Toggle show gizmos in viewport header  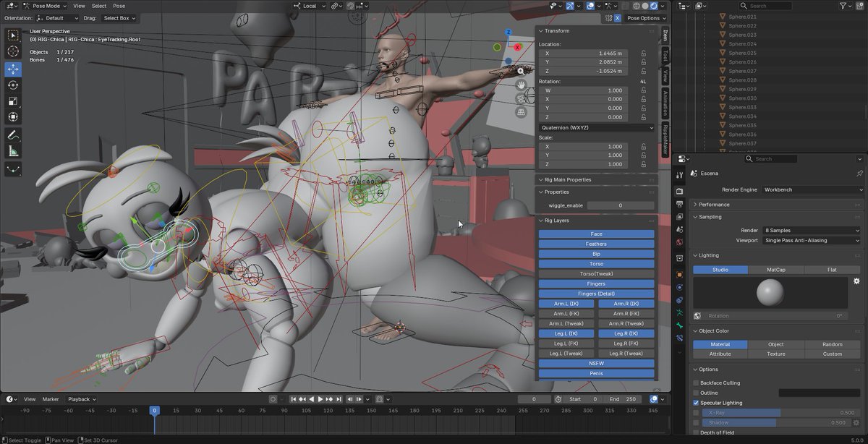click(x=571, y=6)
